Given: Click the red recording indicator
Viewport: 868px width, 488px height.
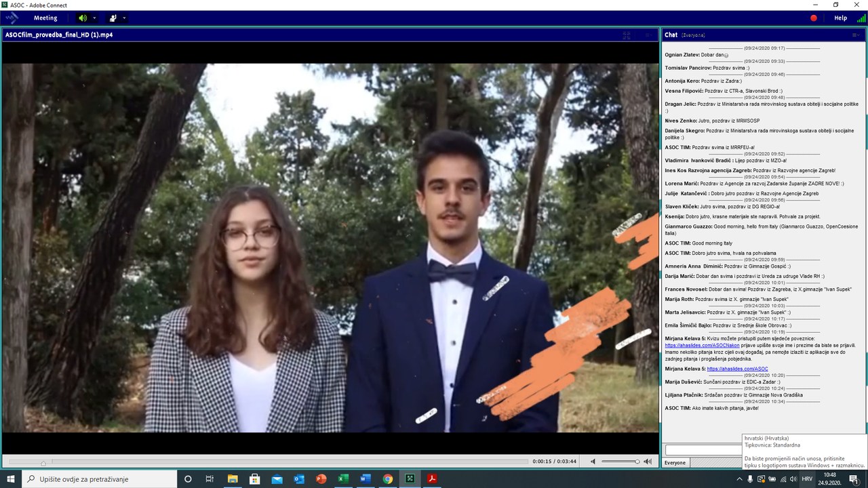Looking at the screenshot, I should click(x=814, y=18).
